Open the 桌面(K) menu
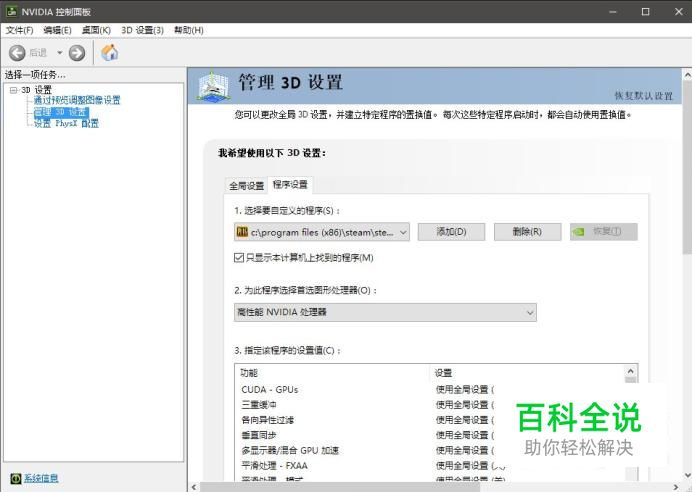The height and width of the screenshot is (492, 692). click(96, 30)
